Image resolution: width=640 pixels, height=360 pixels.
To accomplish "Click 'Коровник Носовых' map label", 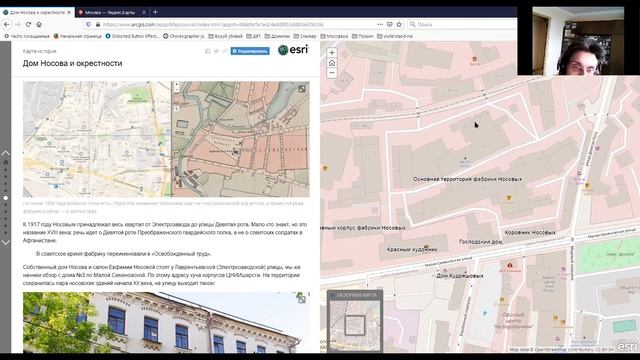I will [x=530, y=232].
